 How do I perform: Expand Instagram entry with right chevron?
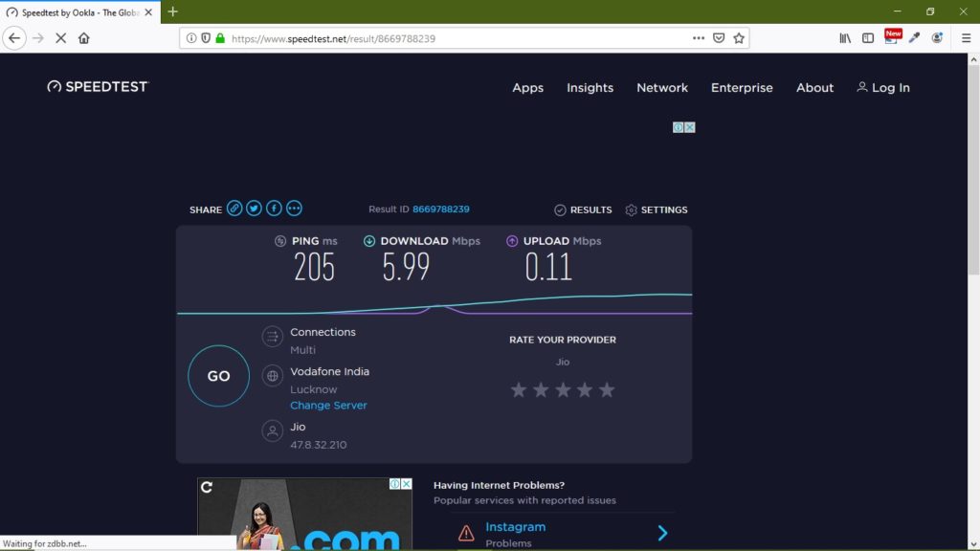pyautogui.click(x=662, y=533)
